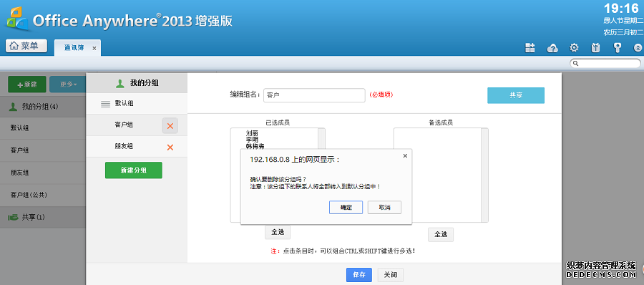Click the 保存 button

[x=359, y=275]
